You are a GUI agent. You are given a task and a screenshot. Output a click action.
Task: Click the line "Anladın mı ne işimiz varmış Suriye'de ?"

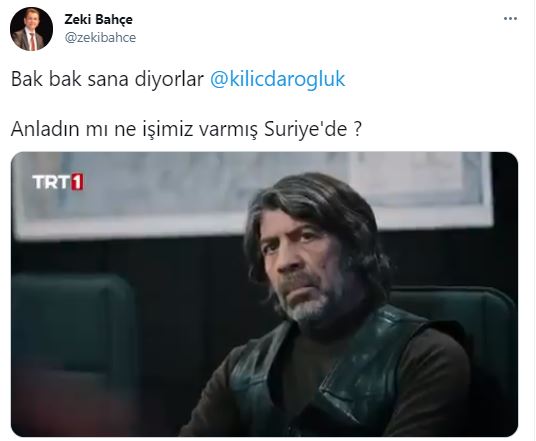click(x=186, y=129)
